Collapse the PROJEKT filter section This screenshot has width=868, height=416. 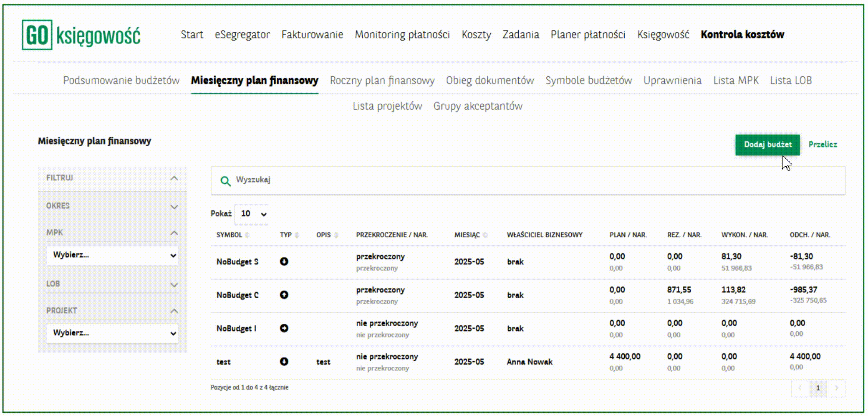pyautogui.click(x=174, y=311)
